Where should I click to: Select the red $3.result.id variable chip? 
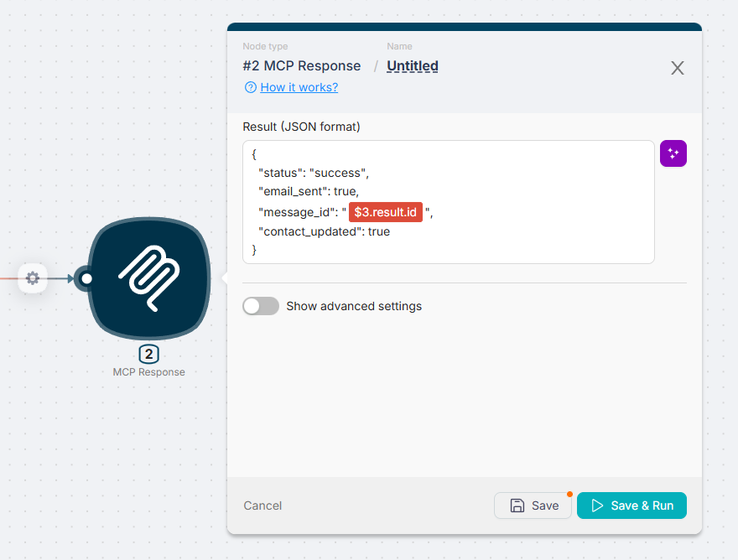point(385,211)
